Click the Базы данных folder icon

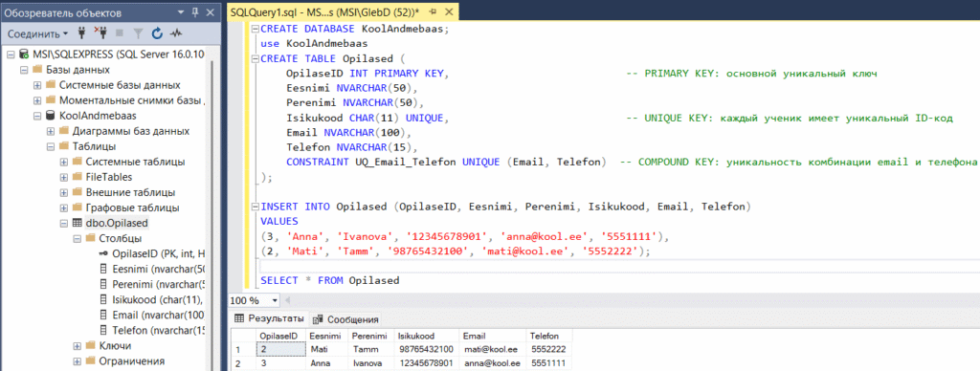point(37,70)
